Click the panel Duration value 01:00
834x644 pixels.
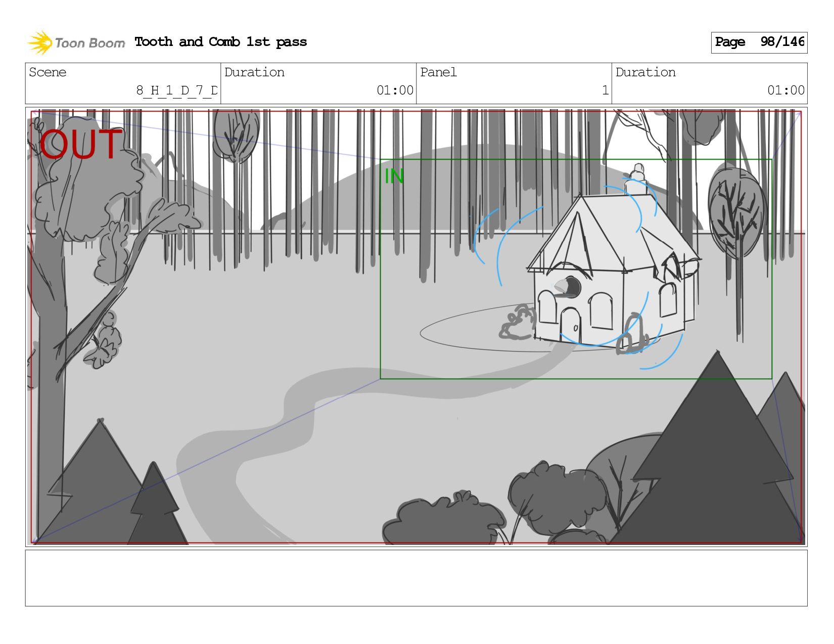[785, 90]
